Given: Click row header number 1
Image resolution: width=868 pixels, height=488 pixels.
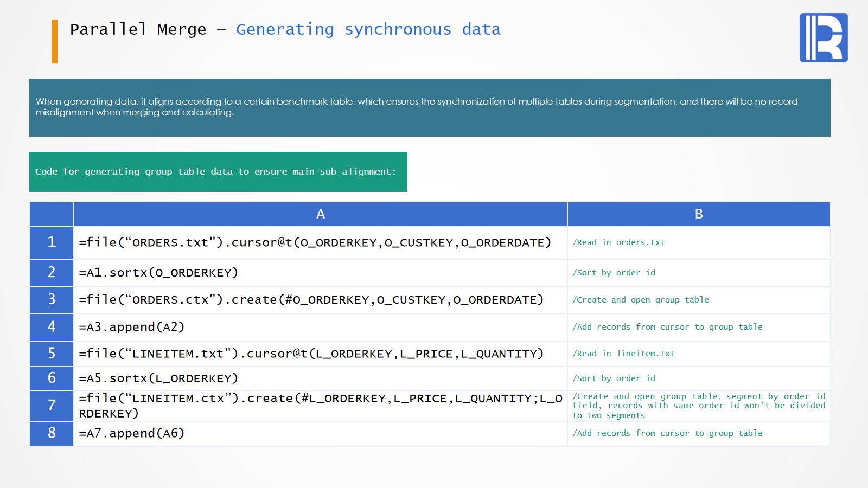Looking at the screenshot, I should 52,242.
